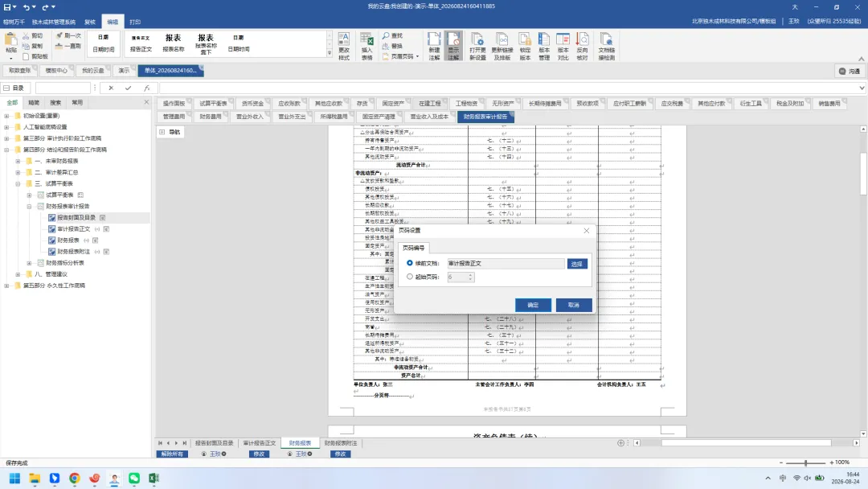Image resolution: width=868 pixels, height=489 pixels.
Task: Select the 续前文档 radio button
Action: (410, 263)
